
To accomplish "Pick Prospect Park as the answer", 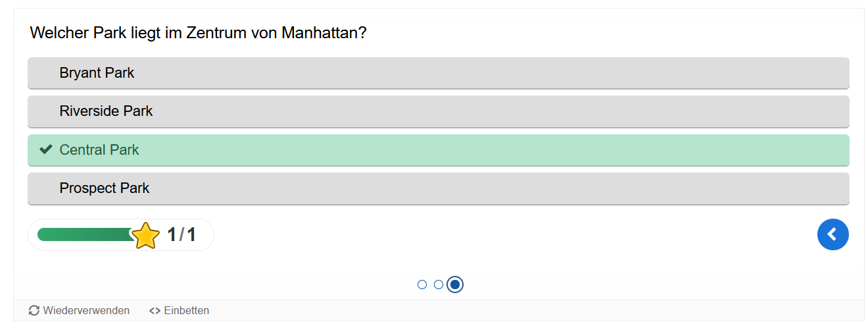I will click(438, 188).
